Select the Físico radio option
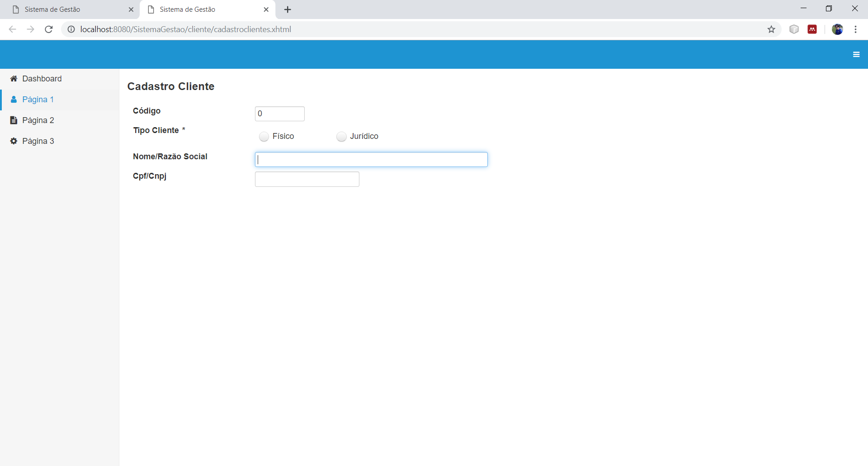The image size is (868, 466). click(264, 137)
